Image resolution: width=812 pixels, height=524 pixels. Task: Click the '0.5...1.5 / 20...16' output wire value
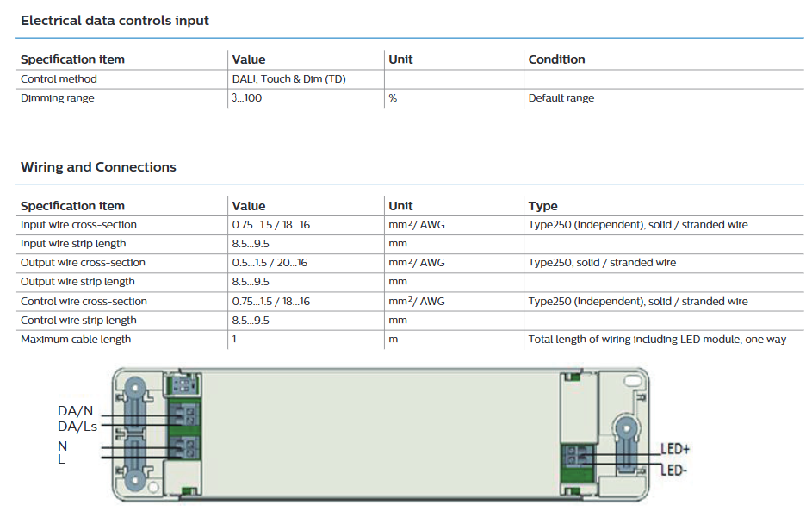click(270, 263)
